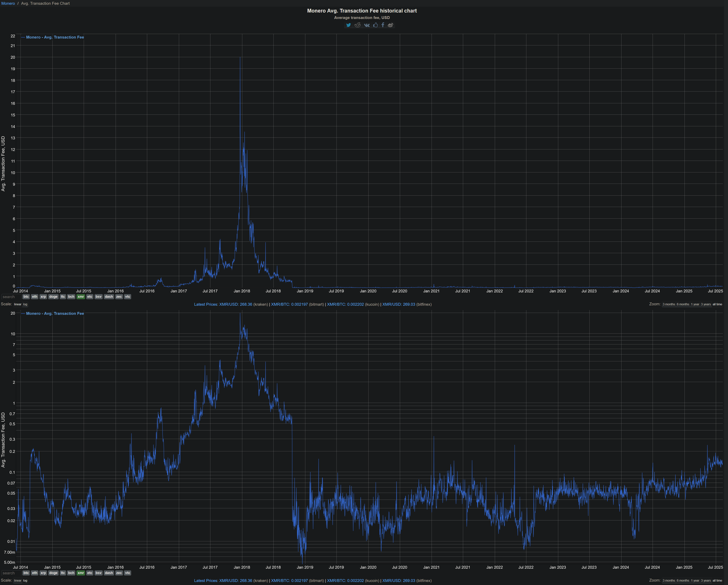Set bottom chart zoom to all time
728x585 pixels.
pyautogui.click(x=717, y=581)
